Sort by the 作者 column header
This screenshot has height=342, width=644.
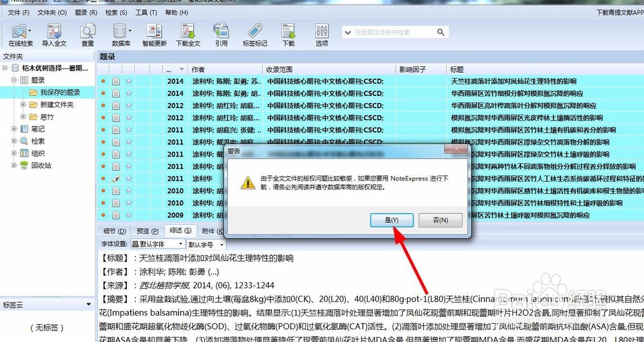(225, 70)
